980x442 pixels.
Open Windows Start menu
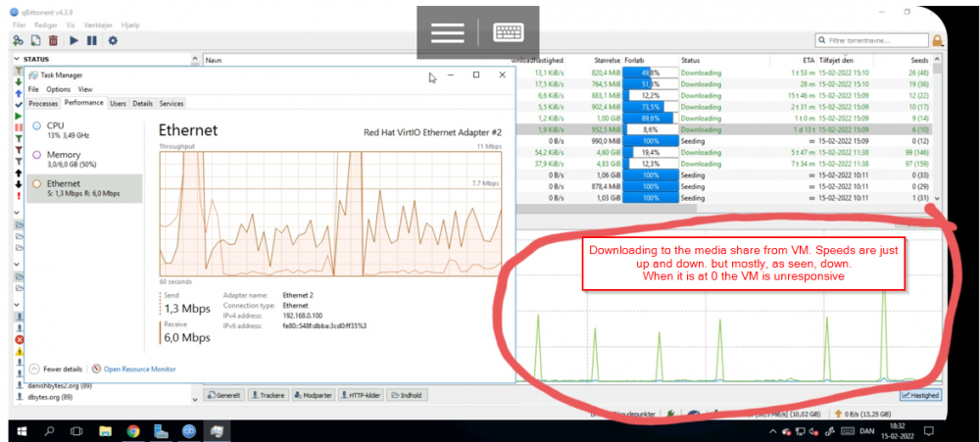point(22,431)
